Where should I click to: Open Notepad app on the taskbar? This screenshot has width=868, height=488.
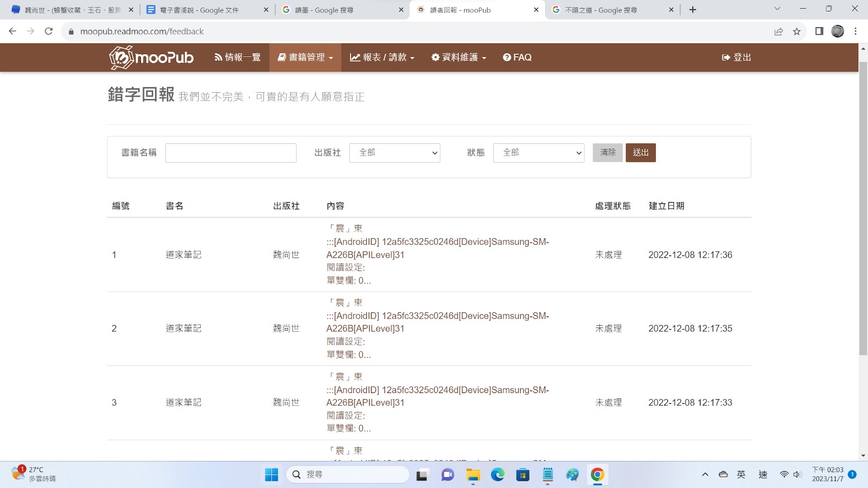[x=548, y=475]
